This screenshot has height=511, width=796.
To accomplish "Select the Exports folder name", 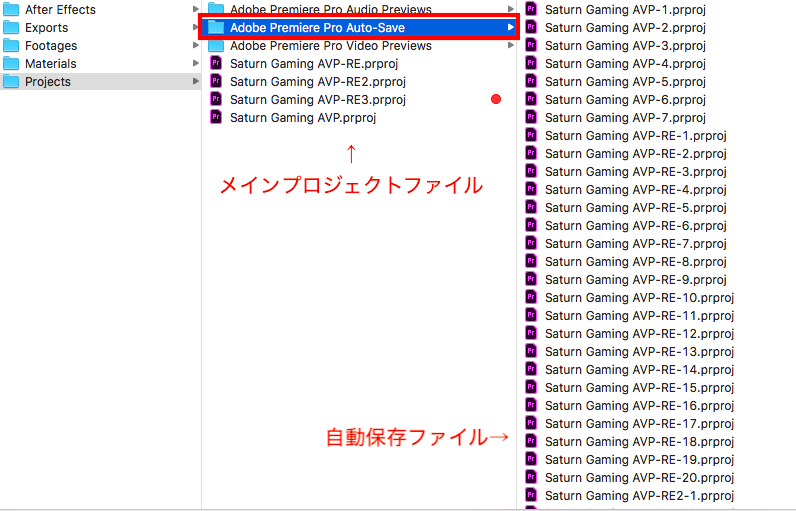I will click(47, 28).
